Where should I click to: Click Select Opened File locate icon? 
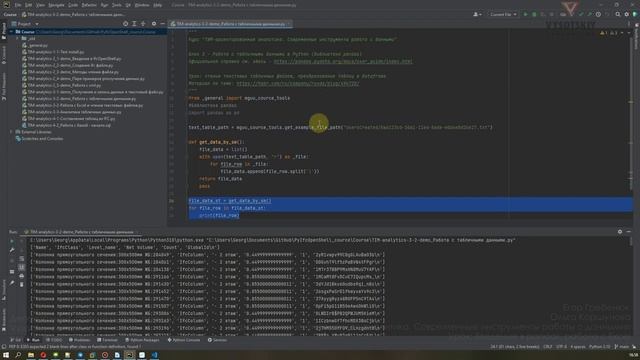(125, 24)
